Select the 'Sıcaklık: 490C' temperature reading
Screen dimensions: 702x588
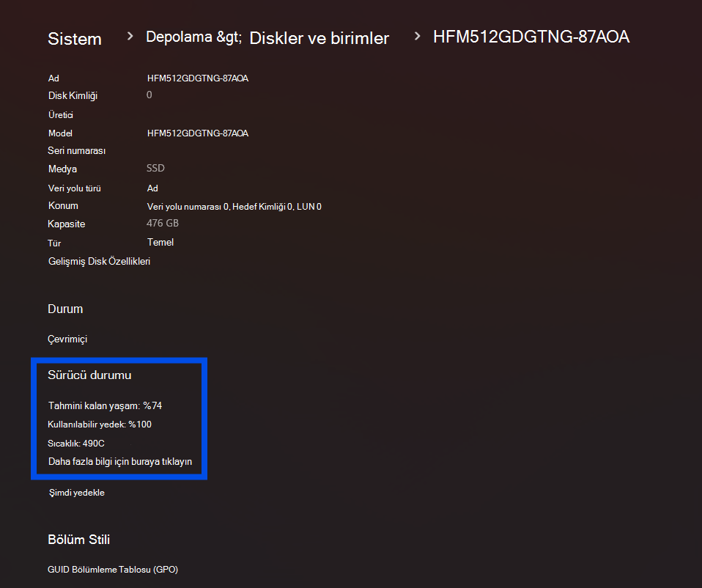point(76,444)
